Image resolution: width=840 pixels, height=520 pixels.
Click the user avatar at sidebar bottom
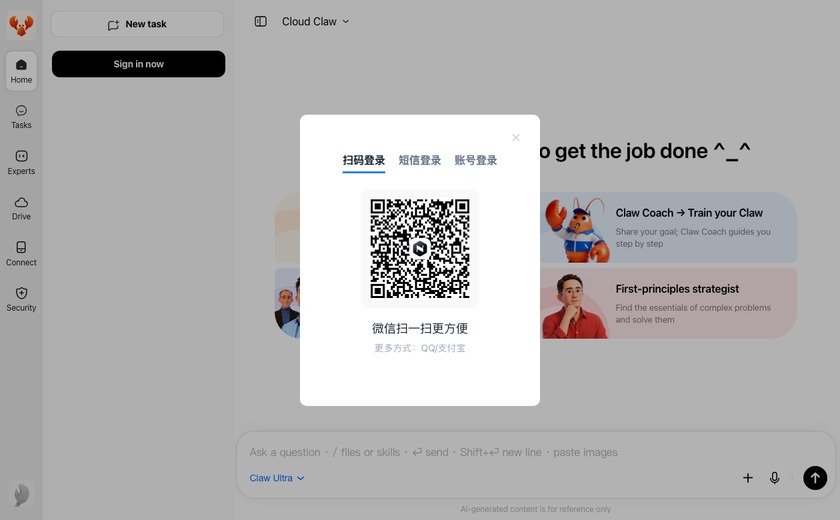[21, 495]
